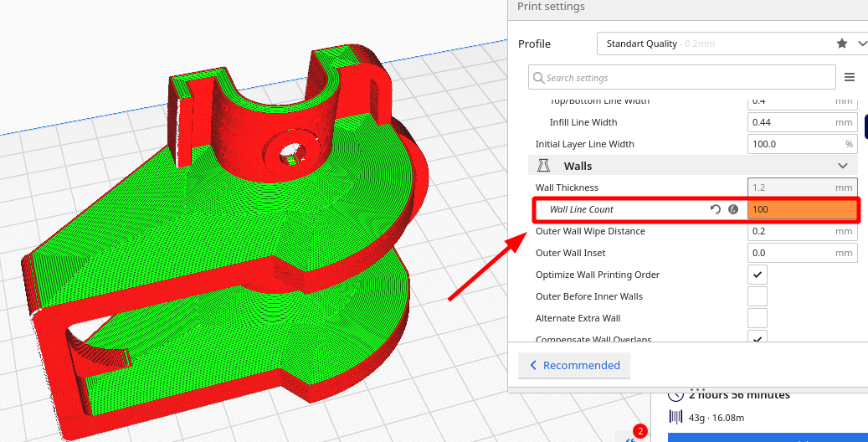
Task: Click the Outer Before Inner Walls label
Action: pyautogui.click(x=589, y=296)
